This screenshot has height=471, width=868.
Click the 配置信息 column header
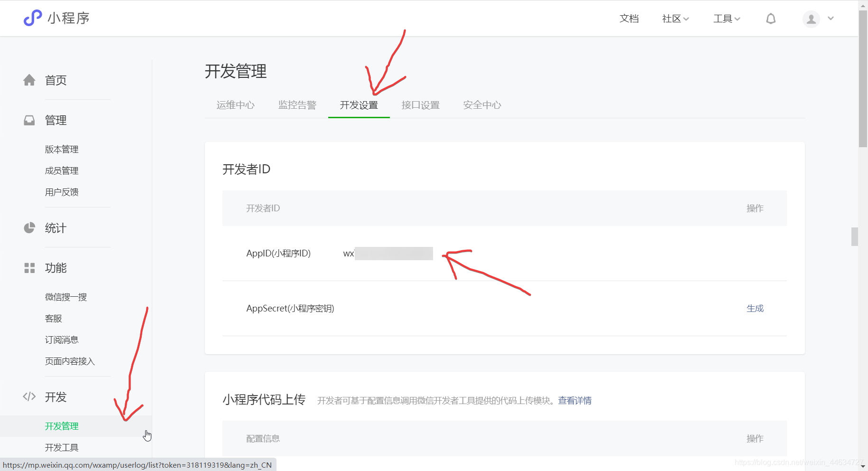pyautogui.click(x=263, y=438)
